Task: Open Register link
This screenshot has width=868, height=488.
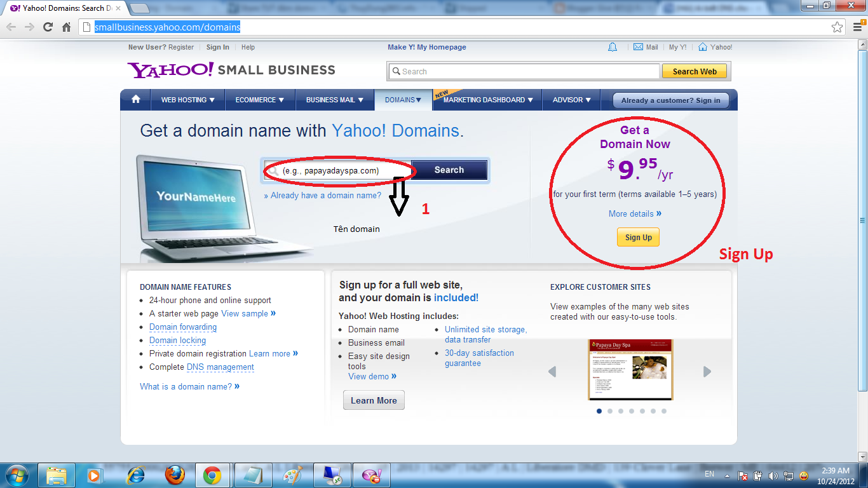Action: [x=181, y=47]
